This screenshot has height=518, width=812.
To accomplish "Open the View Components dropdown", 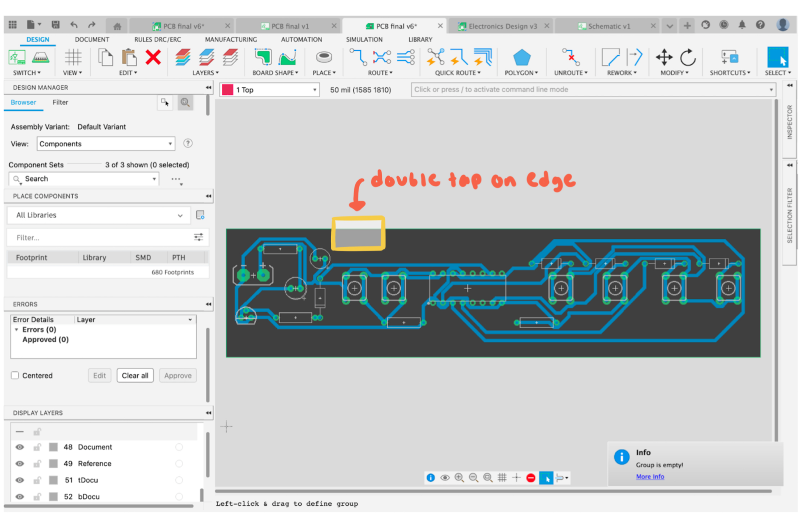I will coord(170,144).
